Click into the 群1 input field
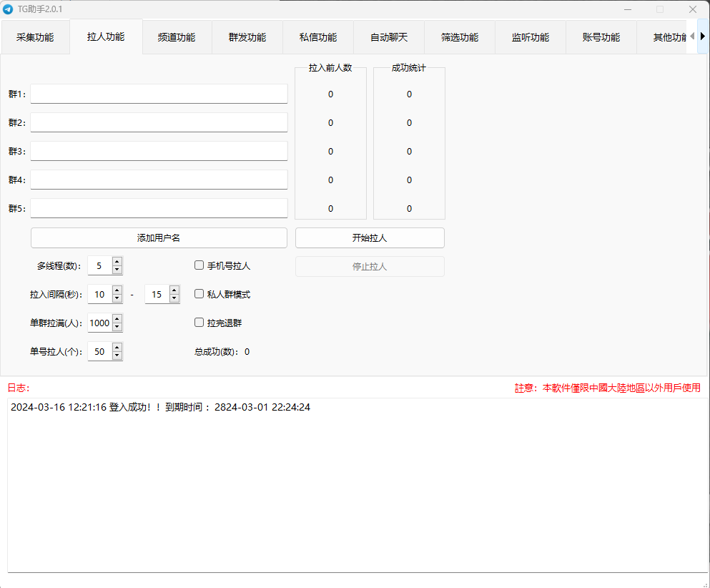Viewport: 710px width, 588px height. [159, 94]
